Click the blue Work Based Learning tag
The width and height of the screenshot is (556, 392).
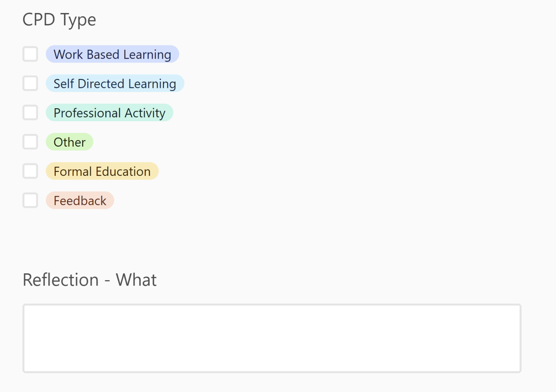tap(112, 54)
